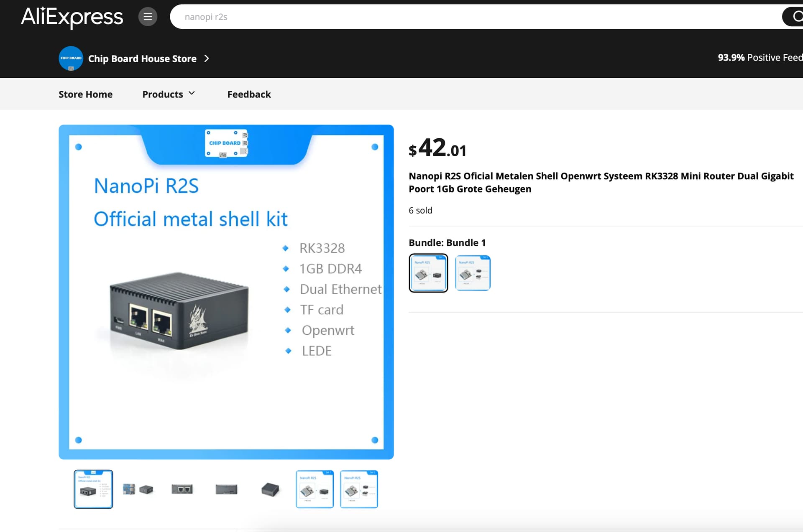Show sixth gallery thumbnail of bundle set 1
This screenshot has width=803, height=532.
(x=315, y=489)
